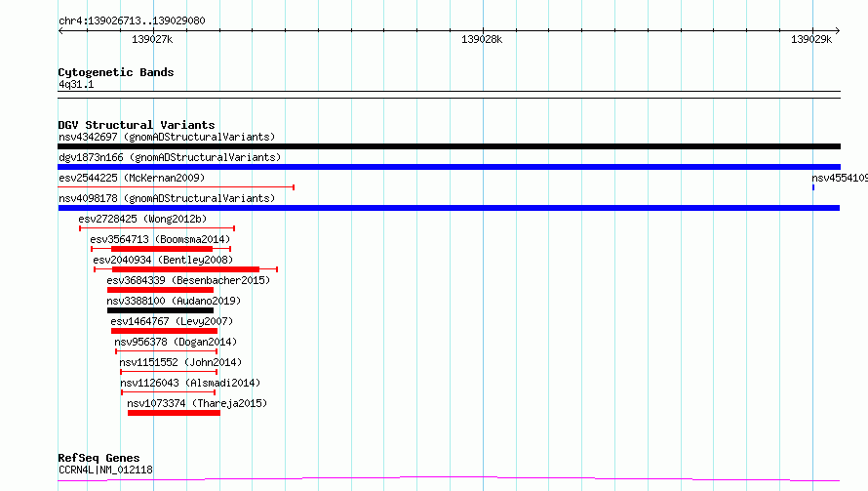Click the red bar for nsv1073374
868x491 pixels.
(x=174, y=413)
